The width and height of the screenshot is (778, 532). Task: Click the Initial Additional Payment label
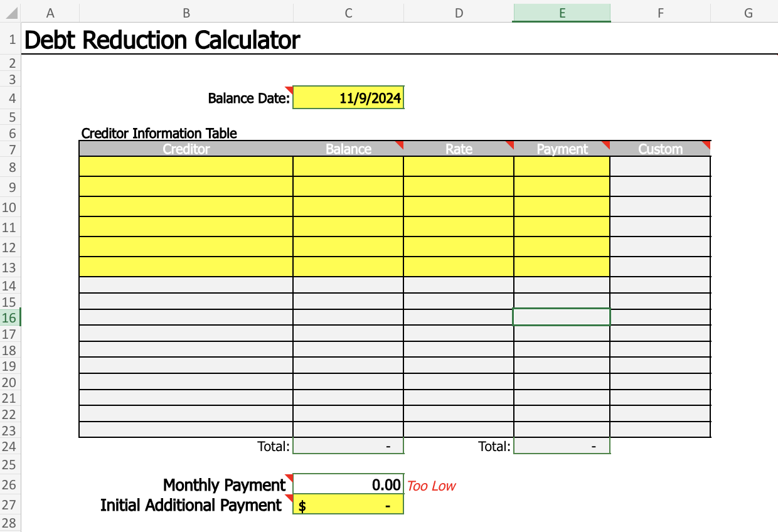[x=191, y=505]
